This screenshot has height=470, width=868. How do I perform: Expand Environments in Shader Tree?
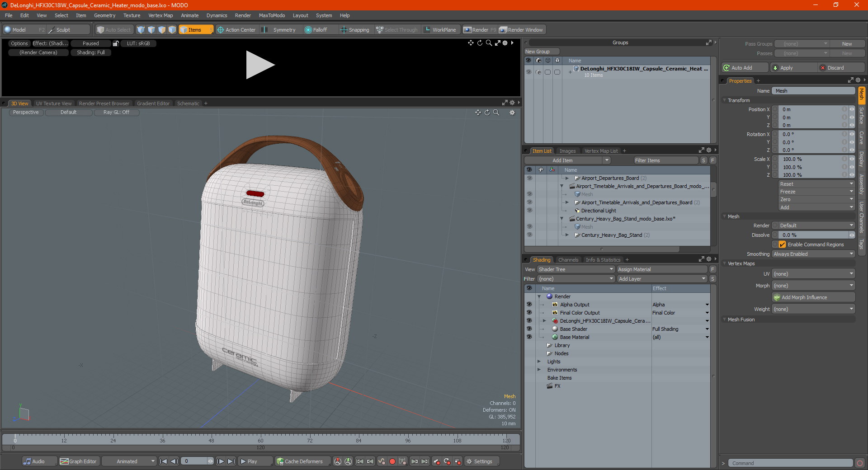539,370
